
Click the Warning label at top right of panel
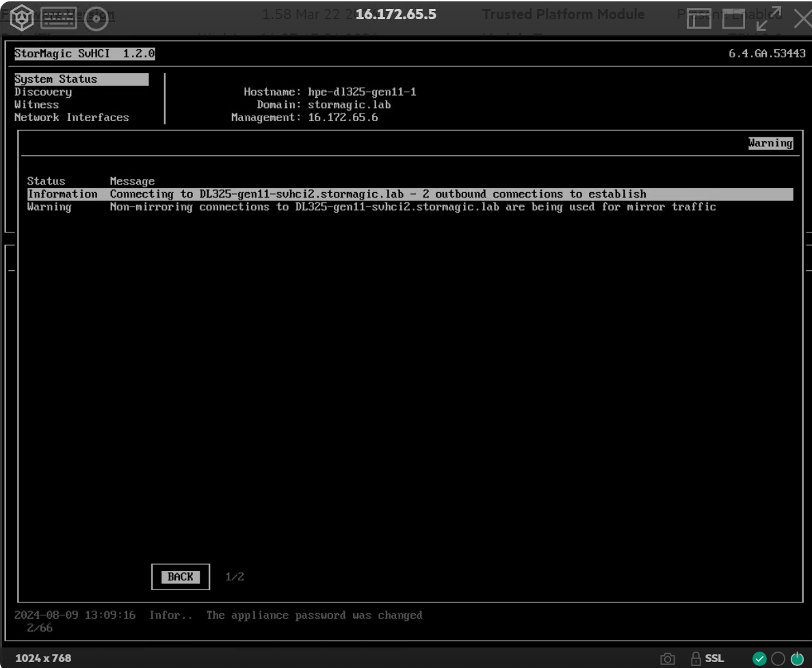pyautogui.click(x=770, y=143)
